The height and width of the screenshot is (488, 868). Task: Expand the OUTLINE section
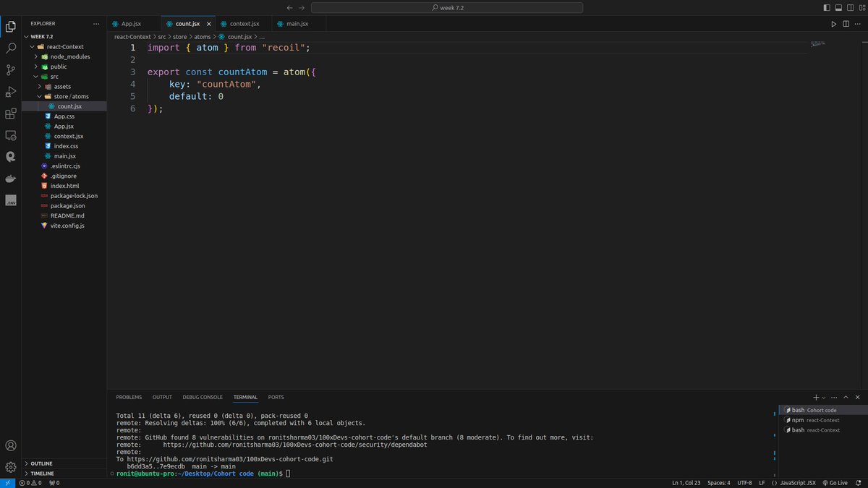64,463
